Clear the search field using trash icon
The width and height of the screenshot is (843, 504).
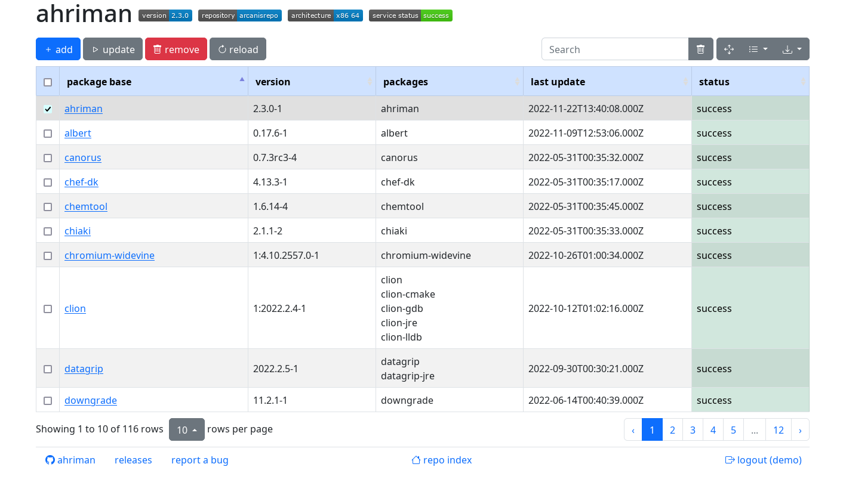pyautogui.click(x=700, y=49)
